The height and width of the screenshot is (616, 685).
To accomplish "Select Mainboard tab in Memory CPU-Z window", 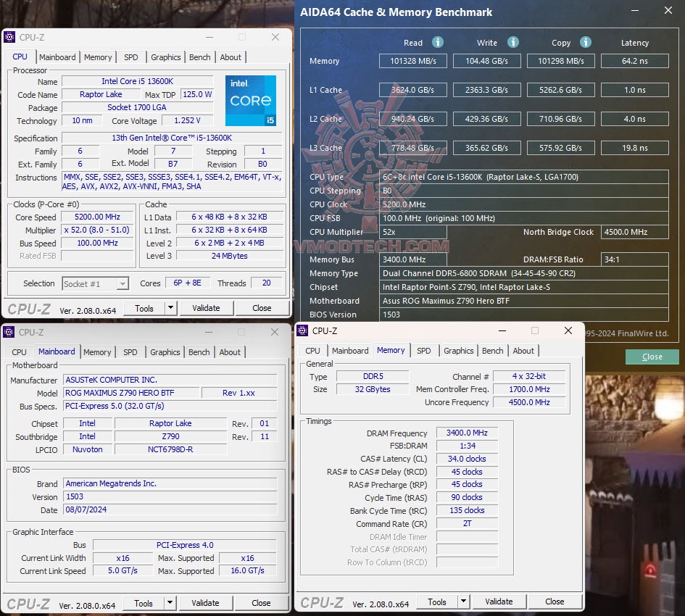I will point(350,351).
